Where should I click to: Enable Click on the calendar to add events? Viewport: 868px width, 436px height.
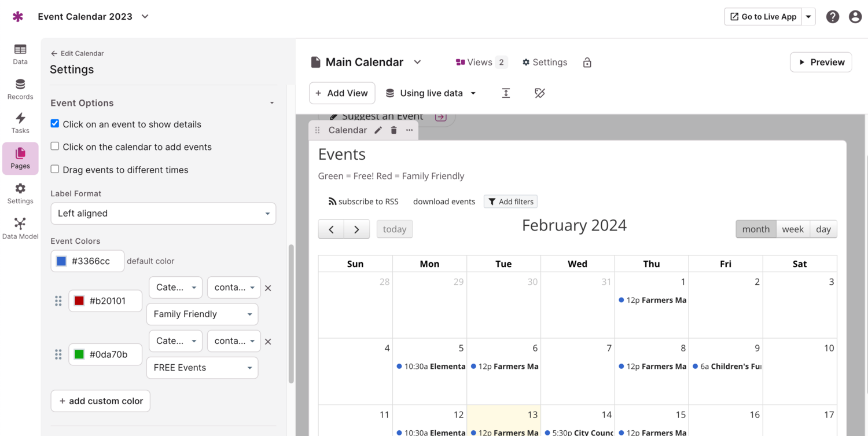(54, 146)
